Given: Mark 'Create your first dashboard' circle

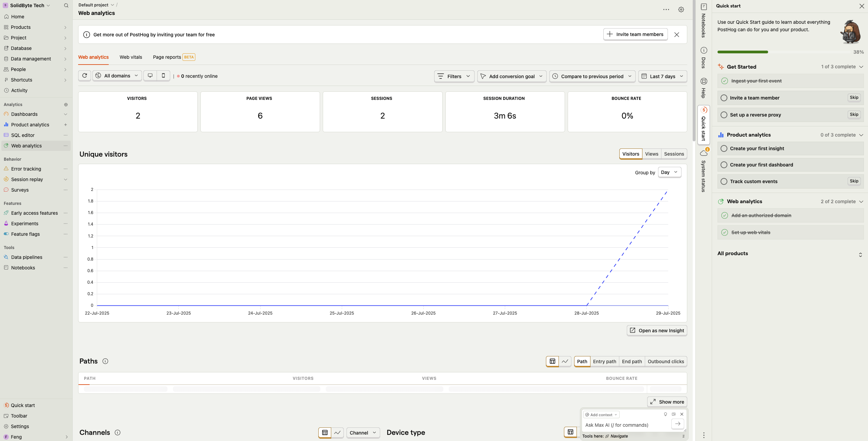Looking at the screenshot, I should coord(724,165).
